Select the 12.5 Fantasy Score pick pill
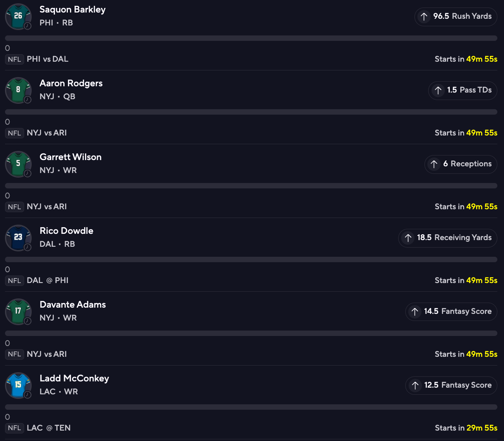The height and width of the screenshot is (441, 504). (451, 386)
